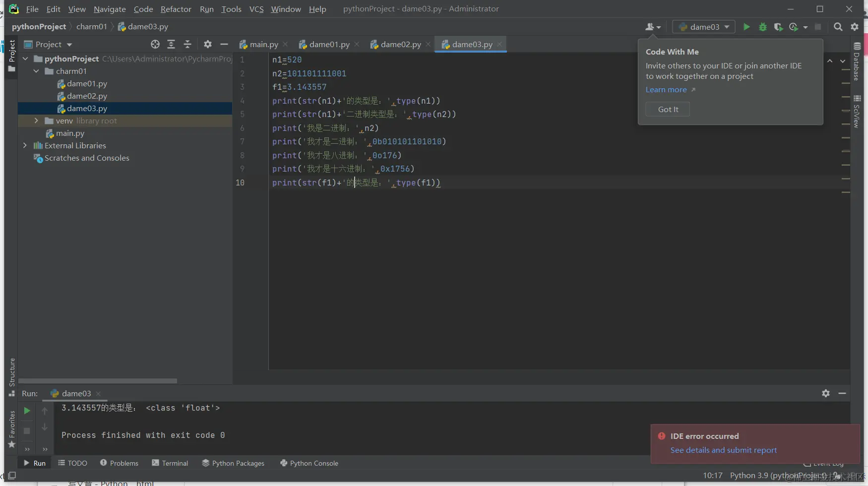Select opened file locate icon in Project panel
The width and height of the screenshot is (868, 486).
coord(155,44)
